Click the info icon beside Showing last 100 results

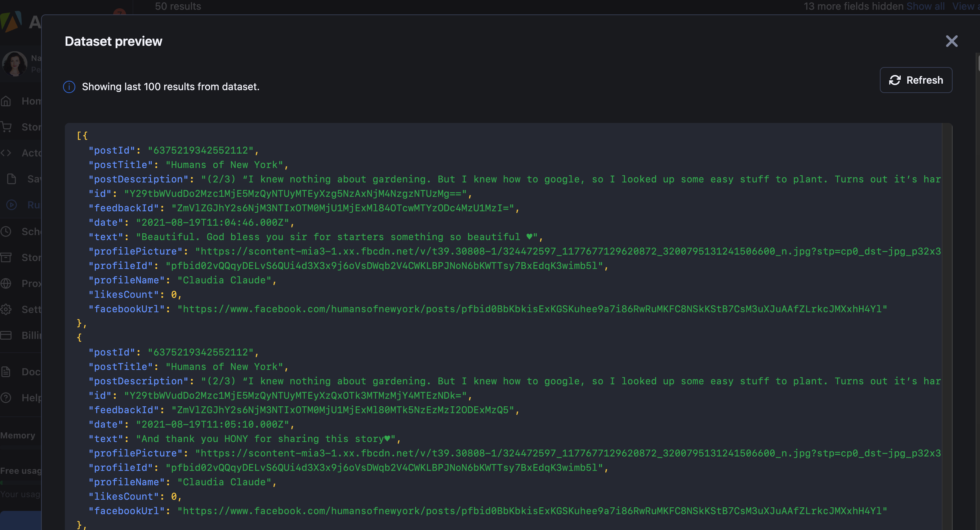click(69, 87)
